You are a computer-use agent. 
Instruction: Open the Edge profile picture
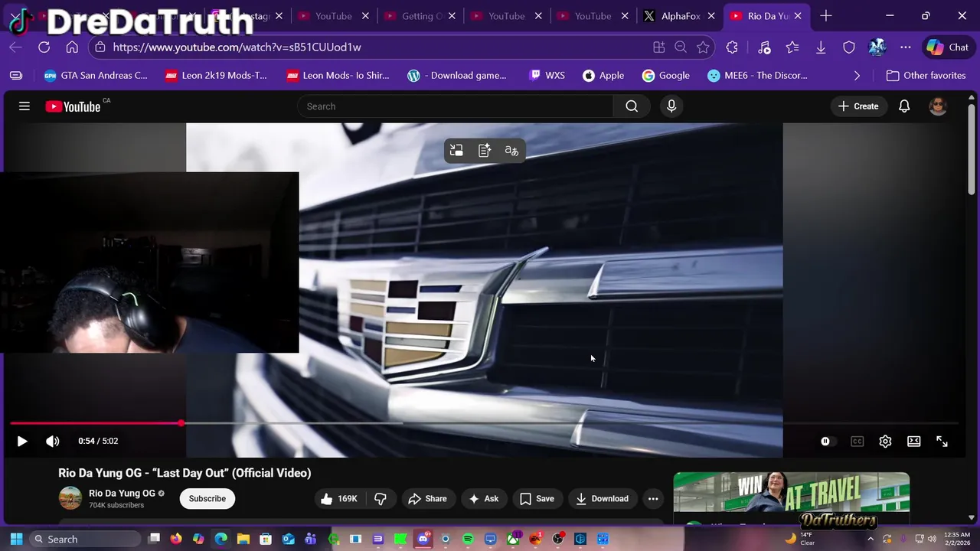pos(877,47)
